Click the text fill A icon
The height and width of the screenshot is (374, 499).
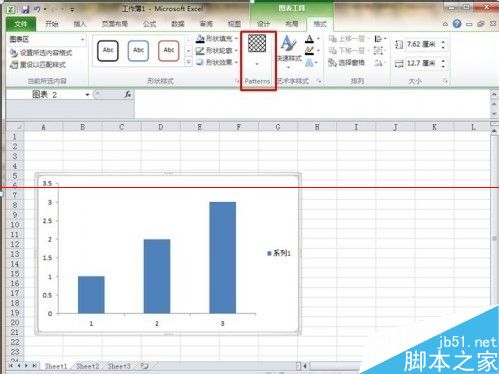point(309,39)
